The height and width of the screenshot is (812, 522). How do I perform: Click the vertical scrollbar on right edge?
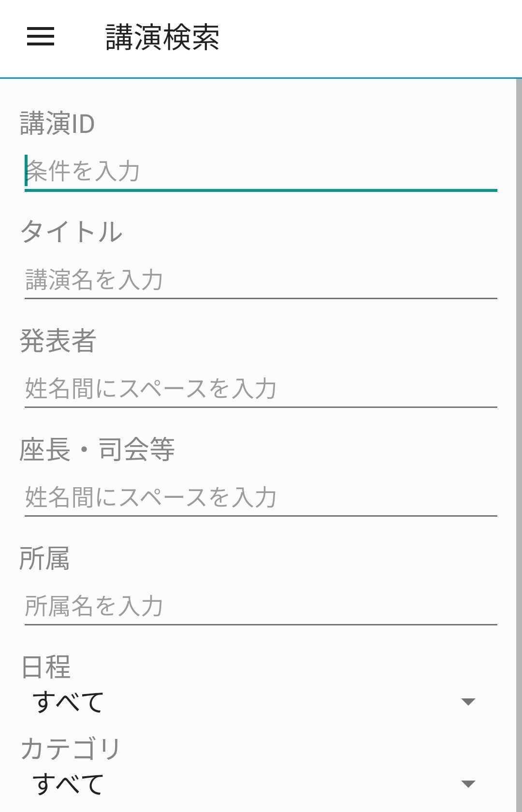coord(519,445)
